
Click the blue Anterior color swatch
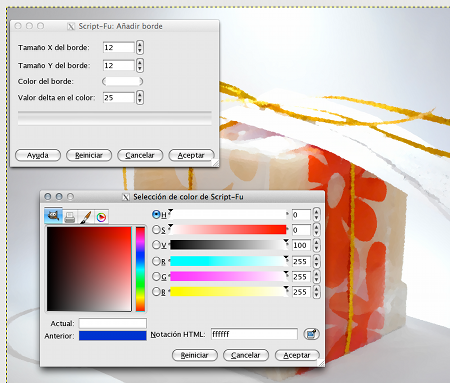tap(113, 336)
